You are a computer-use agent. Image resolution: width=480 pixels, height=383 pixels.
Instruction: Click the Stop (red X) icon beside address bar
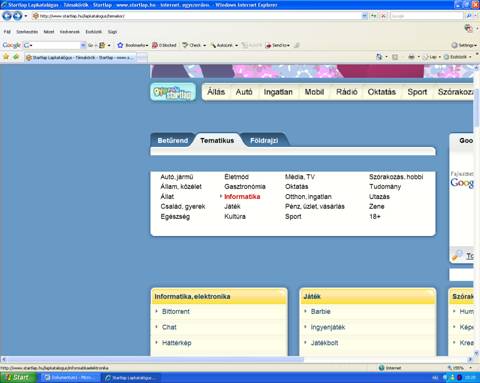click(x=384, y=16)
